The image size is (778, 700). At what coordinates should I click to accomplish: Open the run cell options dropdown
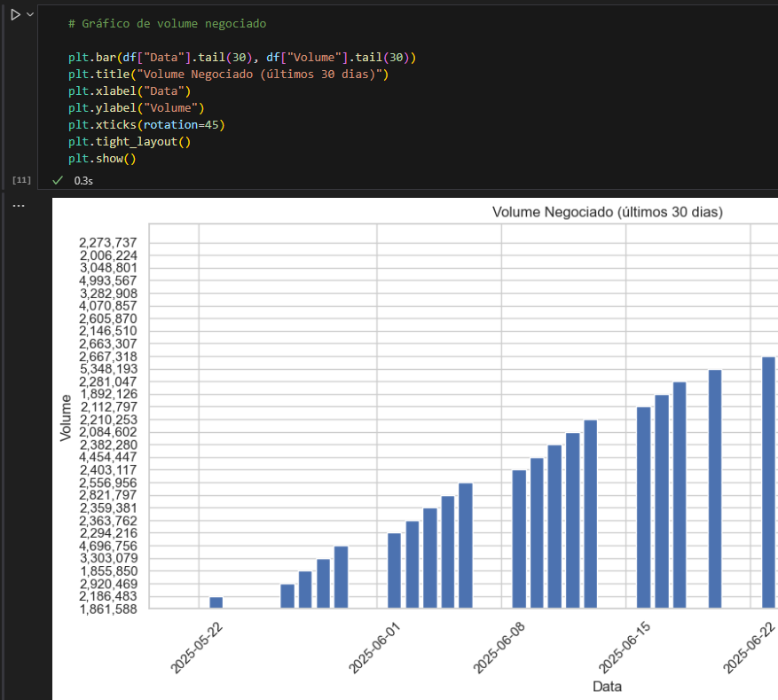pos(30,14)
